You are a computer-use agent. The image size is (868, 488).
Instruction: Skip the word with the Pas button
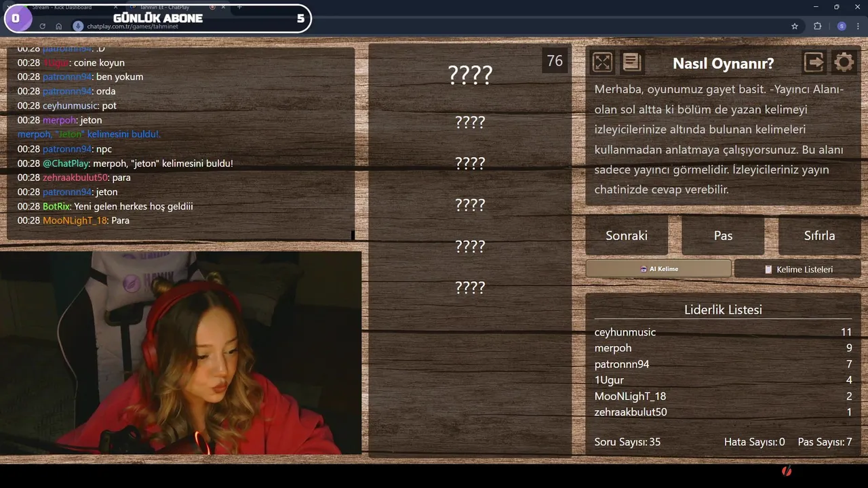tap(723, 235)
